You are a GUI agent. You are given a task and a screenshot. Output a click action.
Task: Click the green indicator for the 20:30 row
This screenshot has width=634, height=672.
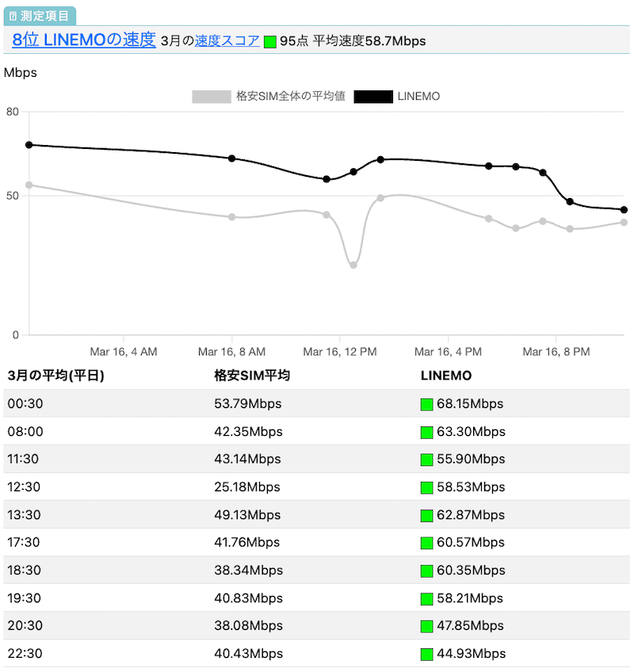tap(426, 626)
